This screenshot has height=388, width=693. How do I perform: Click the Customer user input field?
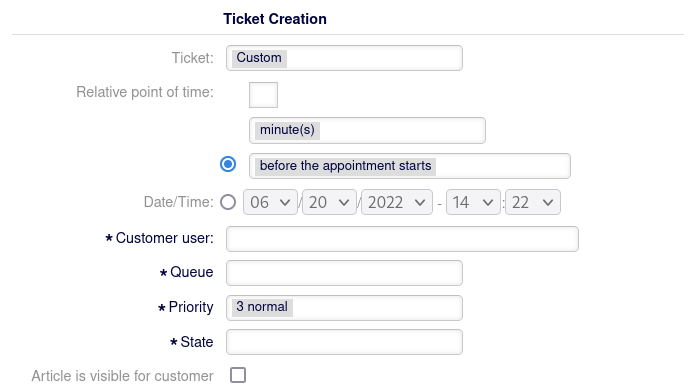click(x=402, y=239)
